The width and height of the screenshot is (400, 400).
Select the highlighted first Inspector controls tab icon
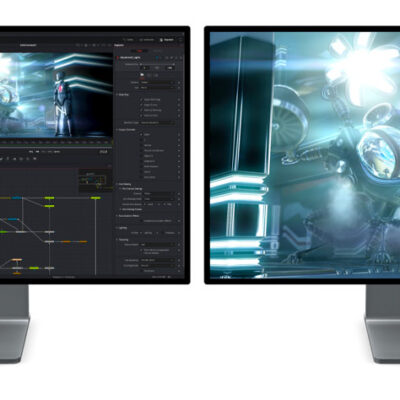click(142, 75)
